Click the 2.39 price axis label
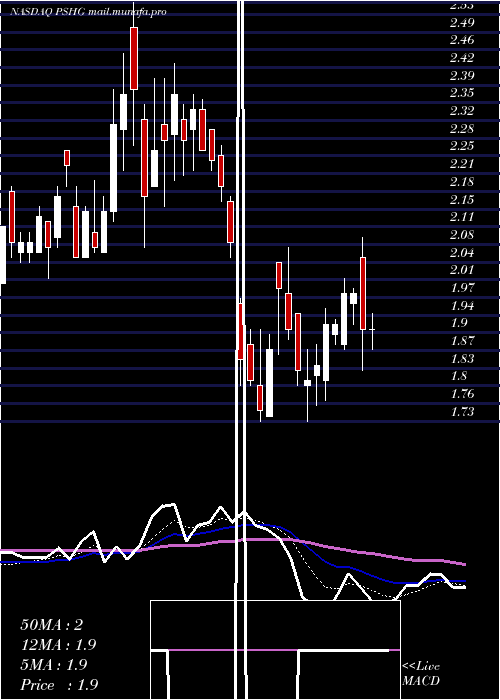Screen dimensions: 500x700 (462, 75)
